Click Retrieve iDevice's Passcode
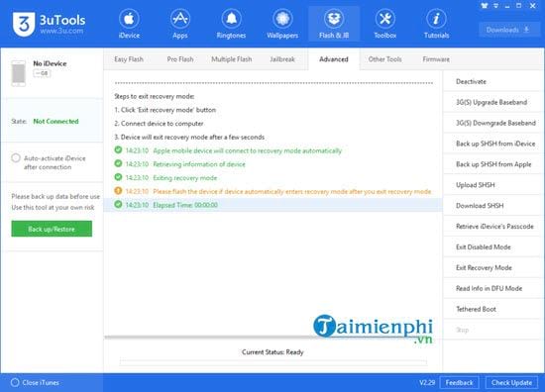The width and height of the screenshot is (545, 392). pyautogui.click(x=493, y=227)
